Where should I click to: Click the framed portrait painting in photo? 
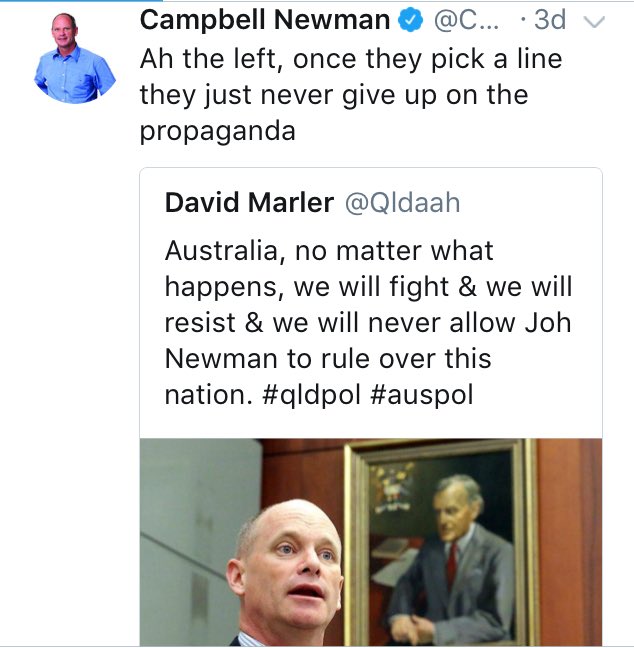441,542
